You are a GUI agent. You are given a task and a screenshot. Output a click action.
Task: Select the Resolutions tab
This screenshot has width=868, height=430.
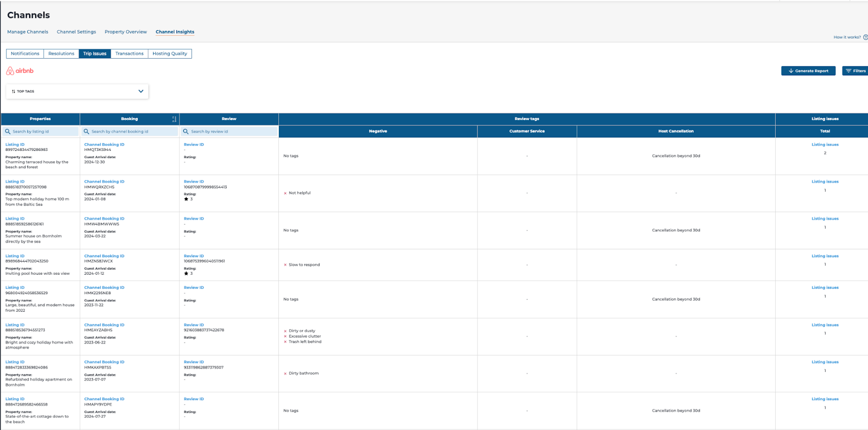coord(61,54)
